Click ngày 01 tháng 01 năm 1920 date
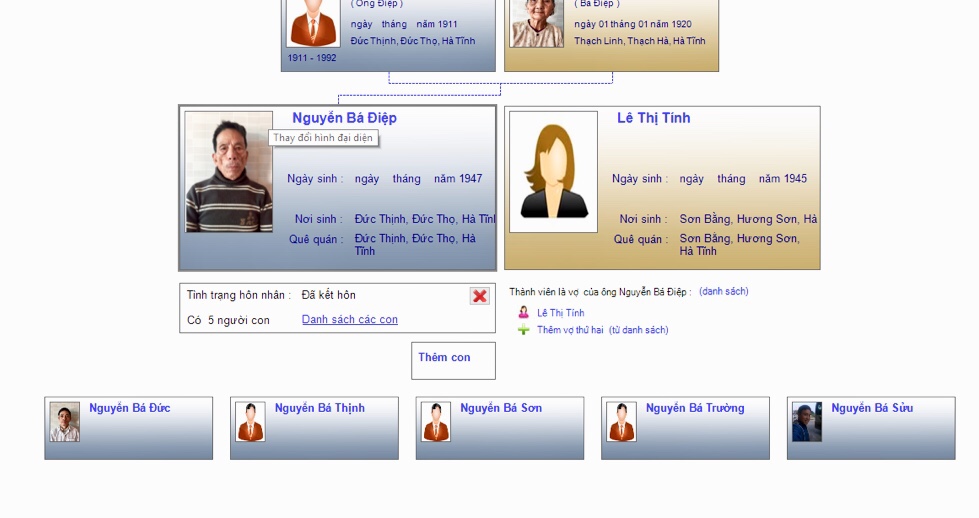 (633, 24)
